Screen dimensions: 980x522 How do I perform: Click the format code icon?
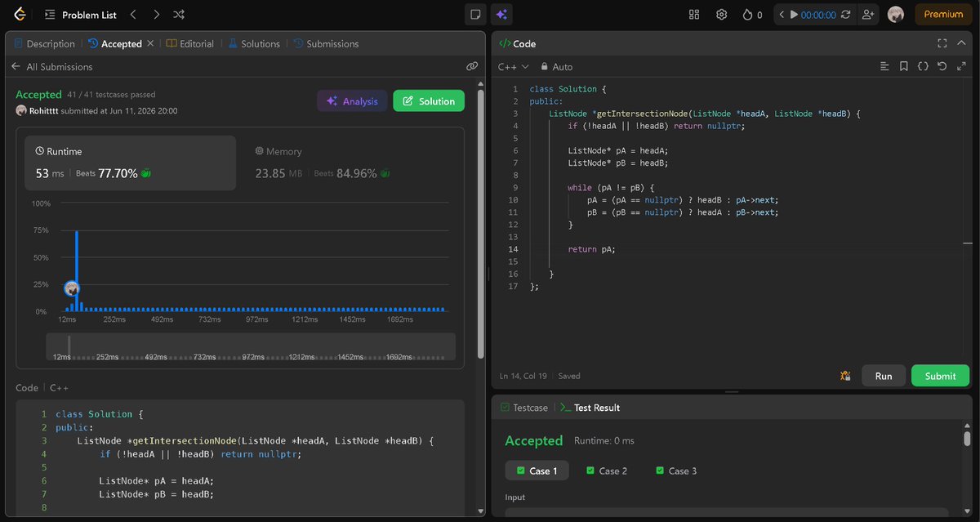coord(884,66)
